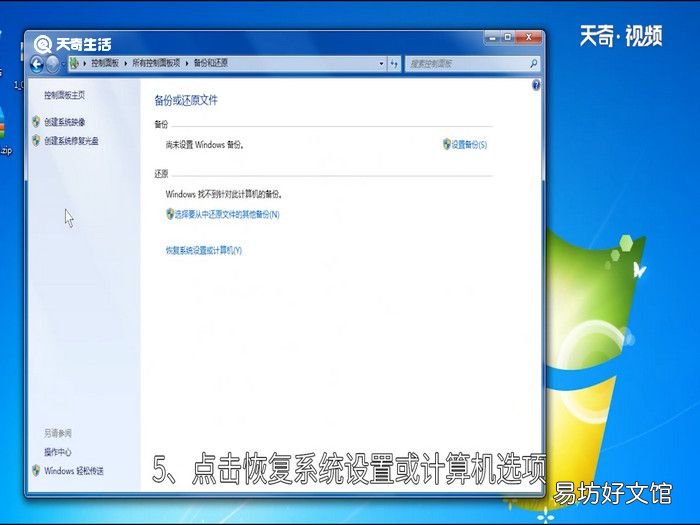Open 操作中心 under See also
Screen dimensions: 700x525
58,452
